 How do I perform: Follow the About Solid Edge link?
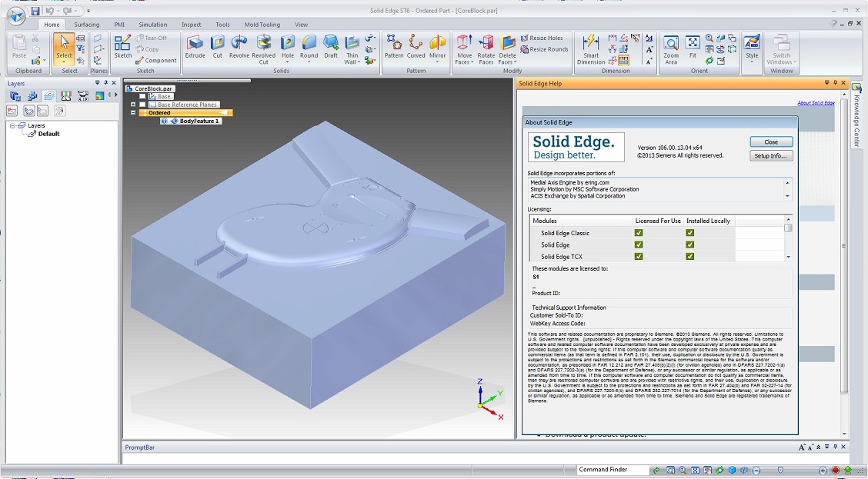point(816,103)
